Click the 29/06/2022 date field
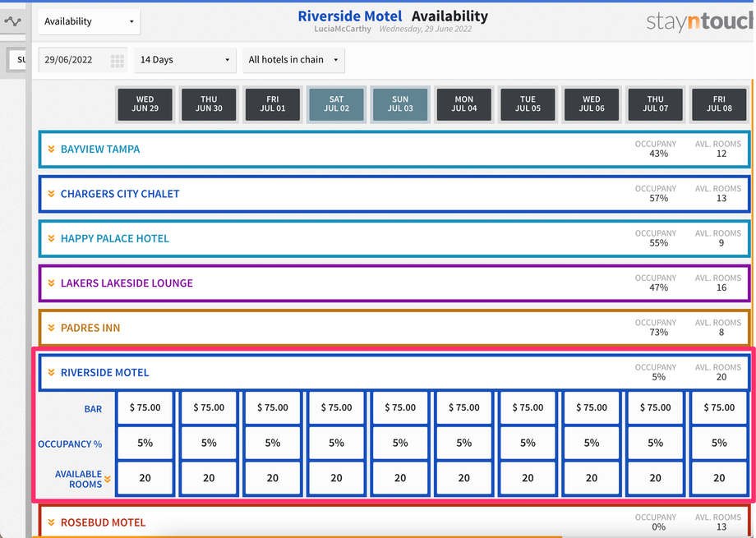The width and height of the screenshot is (756, 538). click(x=82, y=60)
